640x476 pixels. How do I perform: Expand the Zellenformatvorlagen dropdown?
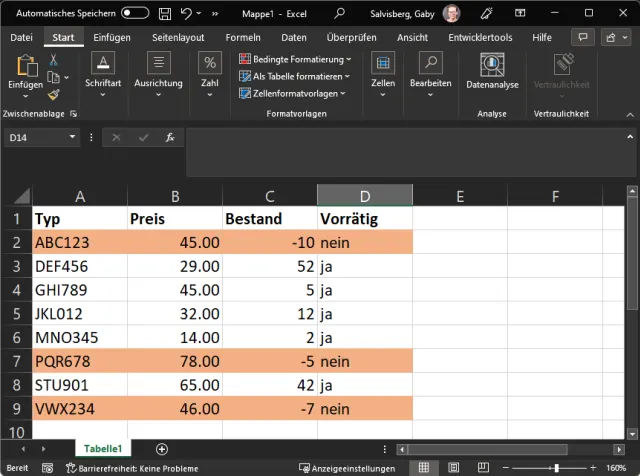coord(292,93)
